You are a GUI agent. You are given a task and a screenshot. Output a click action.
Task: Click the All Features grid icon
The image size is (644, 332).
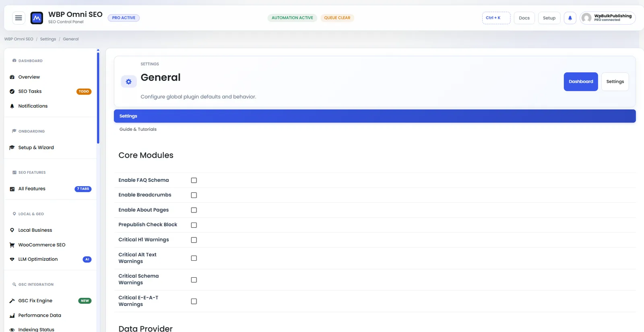click(x=12, y=189)
